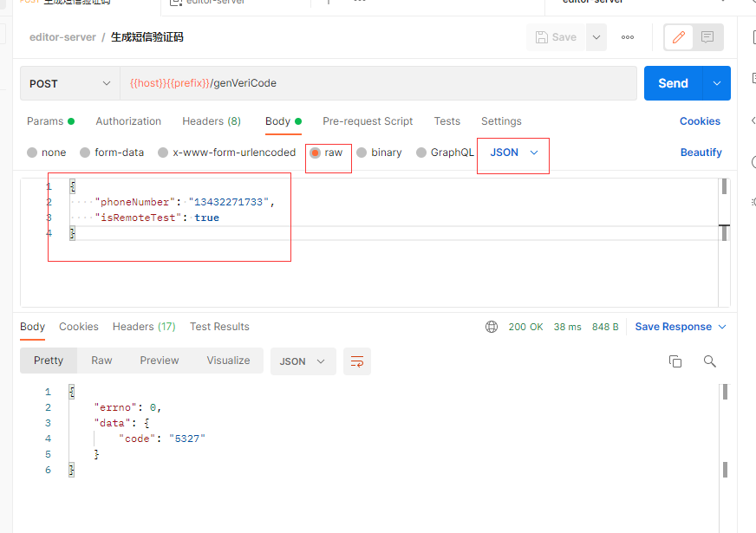Click the 848 B response size

click(605, 327)
